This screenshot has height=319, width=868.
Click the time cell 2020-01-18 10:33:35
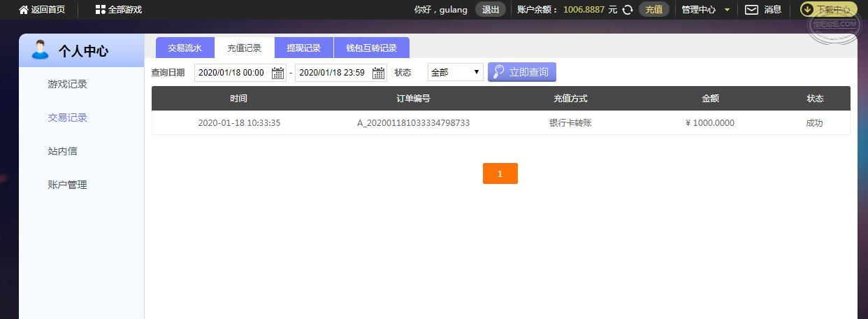pos(239,123)
